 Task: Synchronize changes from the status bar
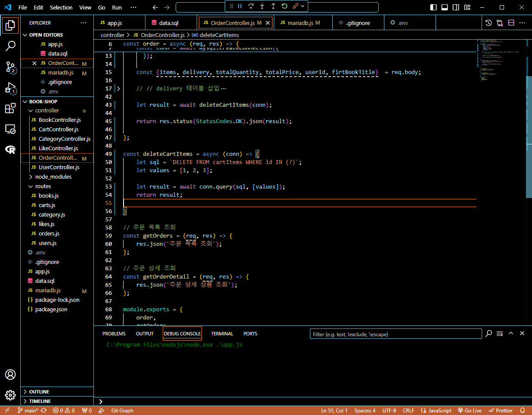click(x=44, y=410)
